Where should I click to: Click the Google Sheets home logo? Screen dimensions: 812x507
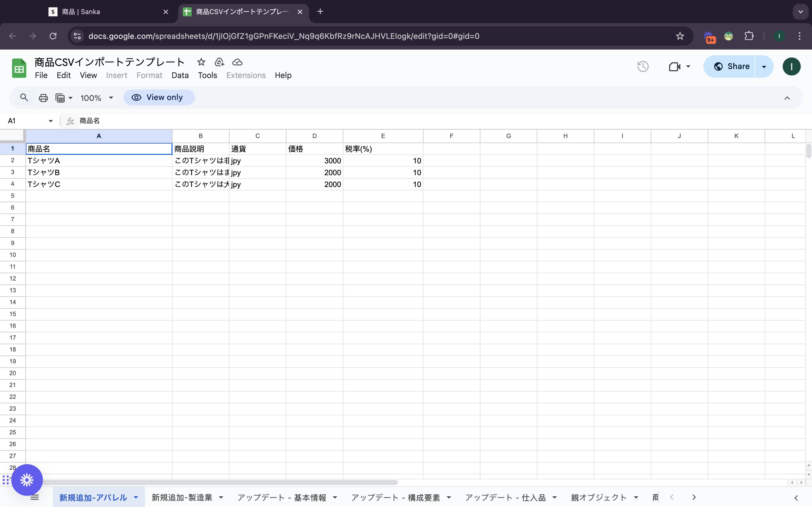point(19,68)
